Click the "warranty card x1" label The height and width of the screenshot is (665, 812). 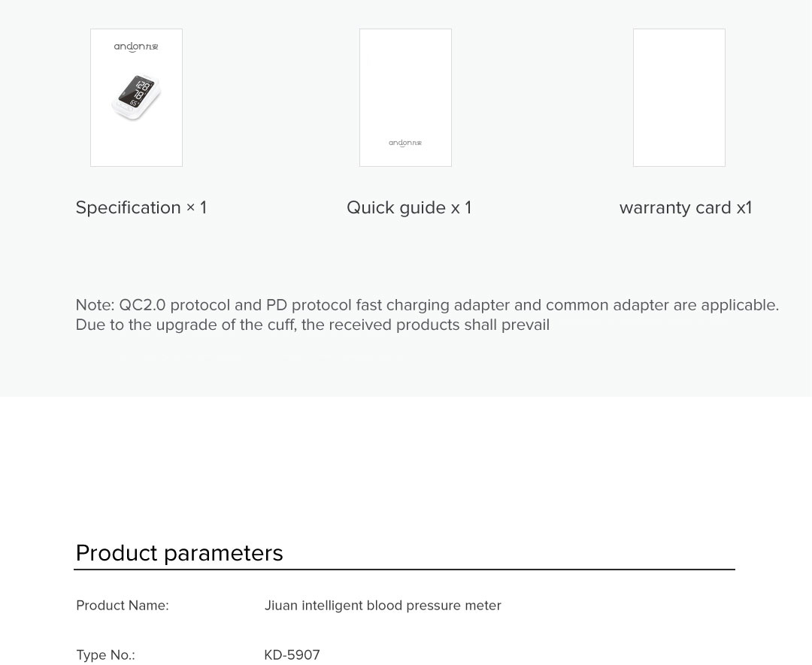(685, 207)
